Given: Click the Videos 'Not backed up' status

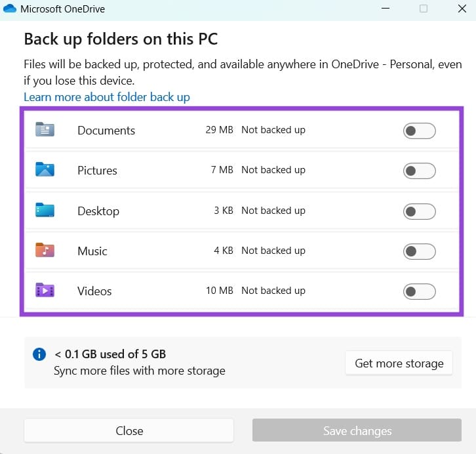Looking at the screenshot, I should 273,291.
